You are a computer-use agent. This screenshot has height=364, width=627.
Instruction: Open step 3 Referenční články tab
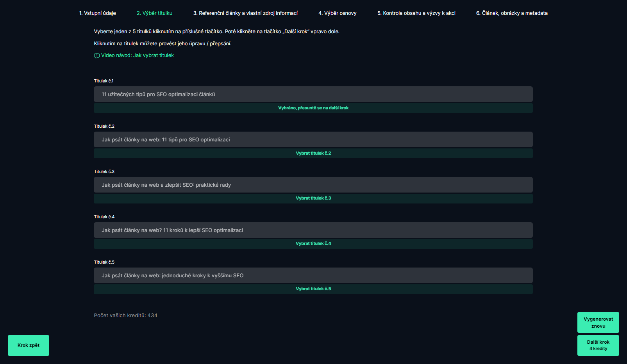(245, 13)
